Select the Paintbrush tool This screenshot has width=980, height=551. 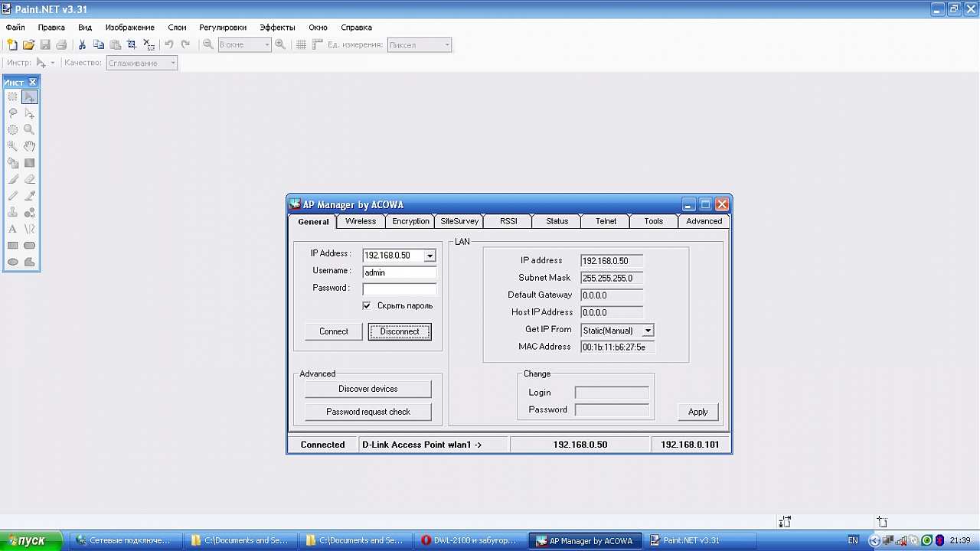13,179
